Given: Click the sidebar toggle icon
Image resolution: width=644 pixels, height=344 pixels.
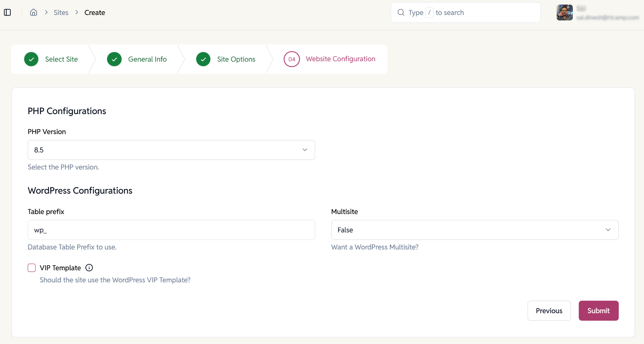Looking at the screenshot, I should click(x=7, y=12).
